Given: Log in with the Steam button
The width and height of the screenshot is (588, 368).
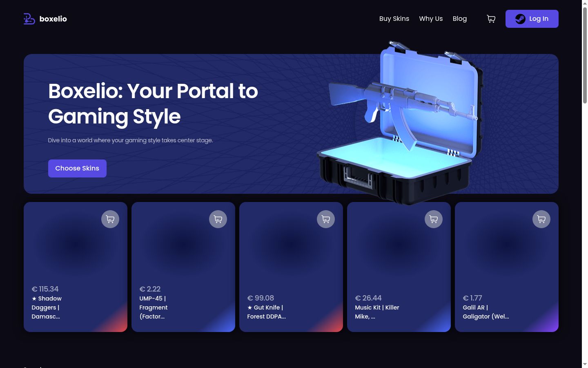Looking at the screenshot, I should pos(532,19).
